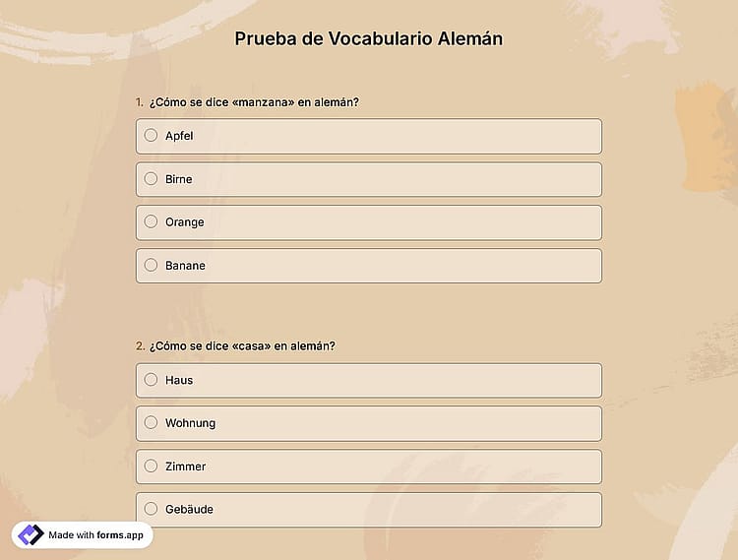Click the Prueba de Vocabulario Alemán title

(369, 38)
